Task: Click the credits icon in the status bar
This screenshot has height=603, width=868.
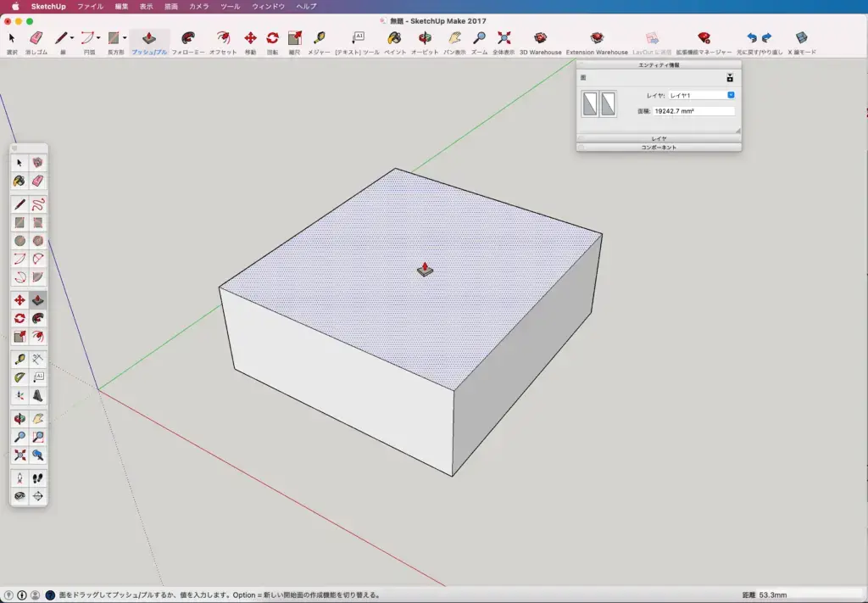Action: (x=22, y=595)
